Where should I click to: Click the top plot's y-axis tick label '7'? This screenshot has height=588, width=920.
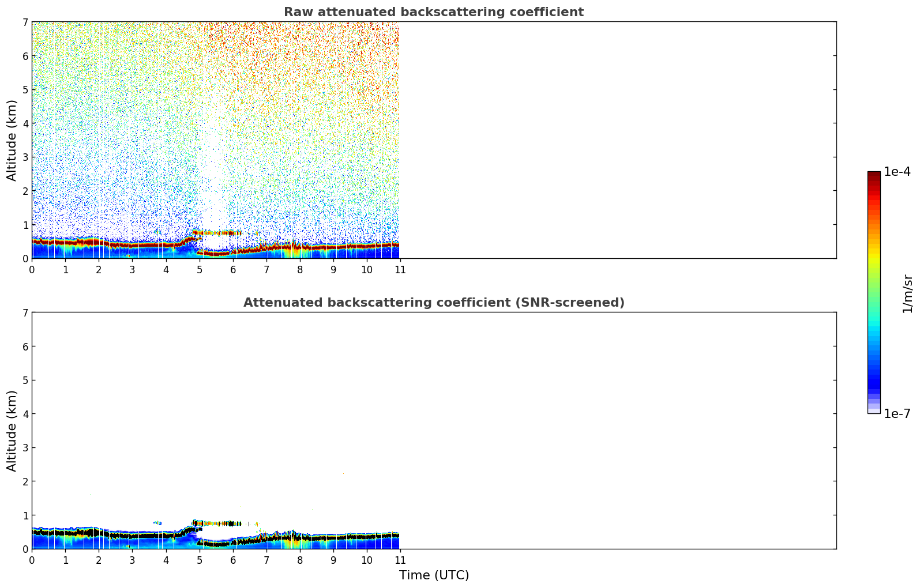coord(25,22)
